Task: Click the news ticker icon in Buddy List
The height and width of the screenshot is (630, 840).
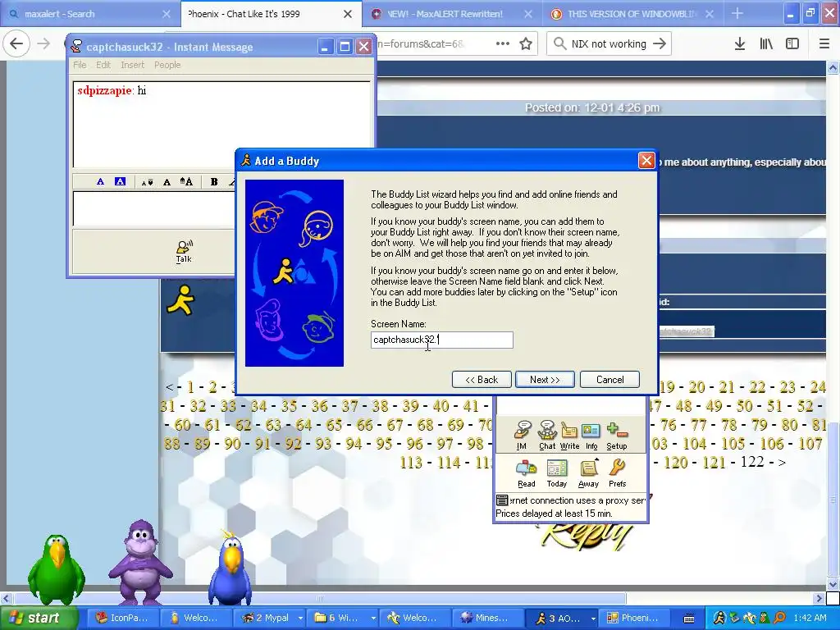Action: coord(502,500)
